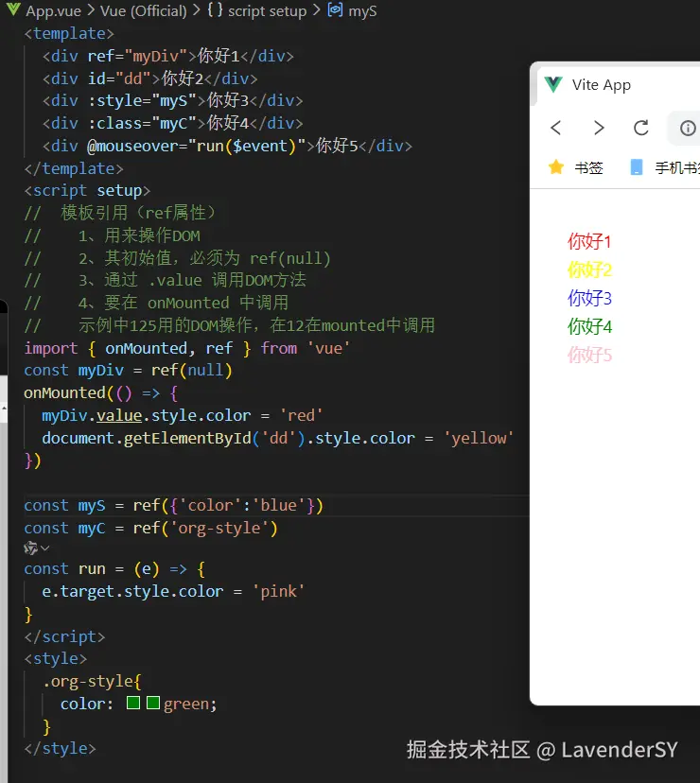Image resolution: width=700 pixels, height=783 pixels.
Task: Click the yellow star bookmark icon
Action: tap(556, 167)
